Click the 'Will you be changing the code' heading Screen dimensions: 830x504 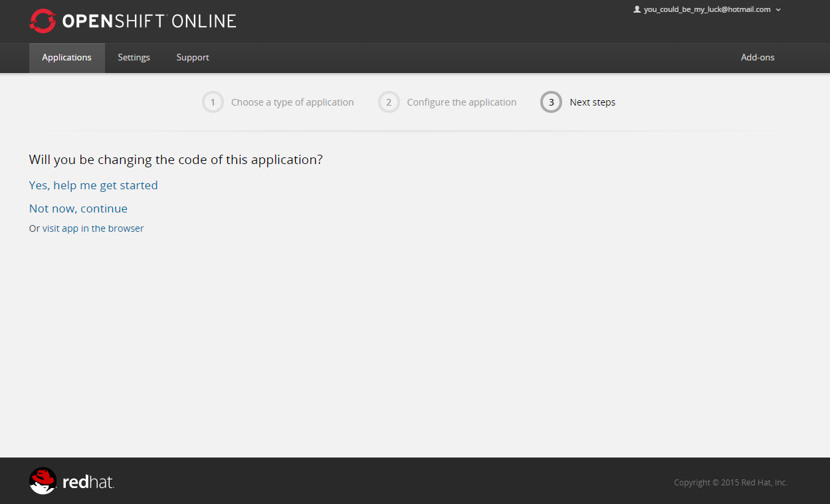click(176, 160)
